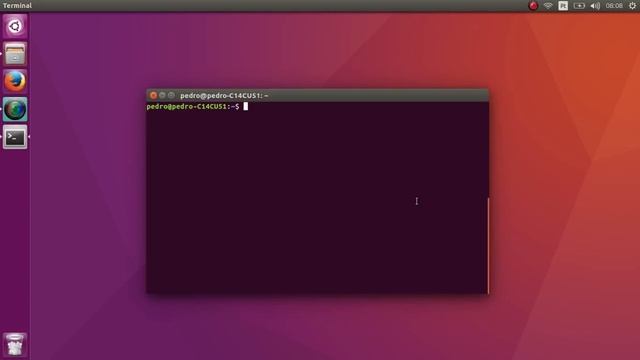Open the system gear session menu
This screenshot has height=360, width=640.
(x=632, y=6)
